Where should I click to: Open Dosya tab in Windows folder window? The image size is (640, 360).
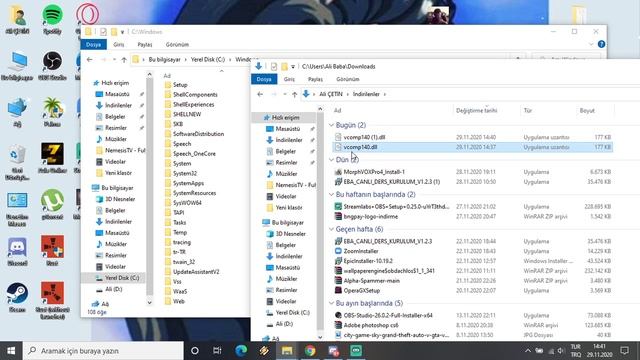[x=93, y=44]
